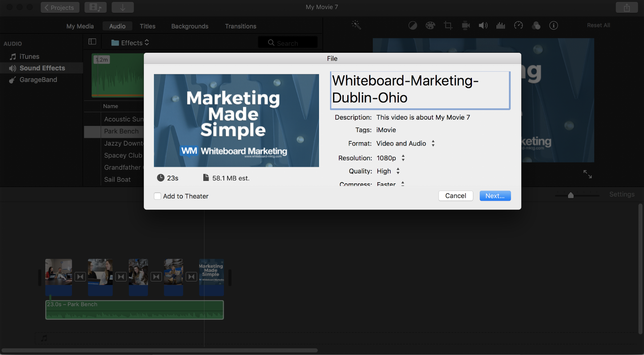Open clip filter and audio effects icon

[536, 25]
